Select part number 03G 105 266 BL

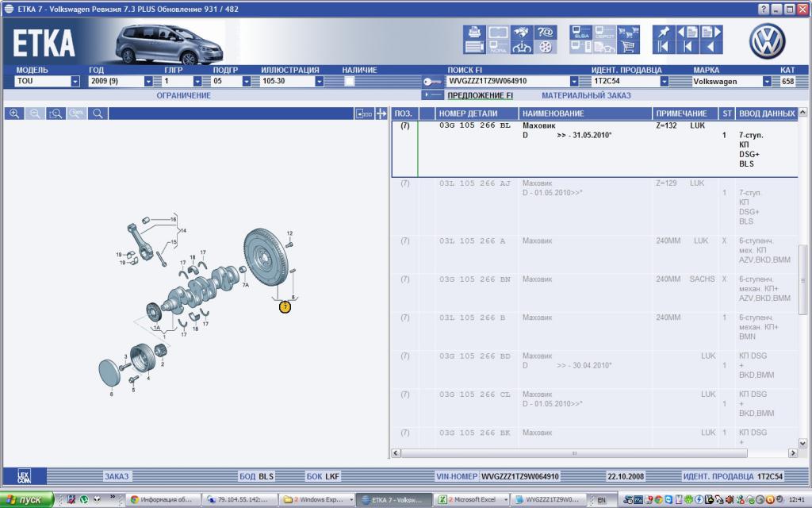tap(475, 125)
